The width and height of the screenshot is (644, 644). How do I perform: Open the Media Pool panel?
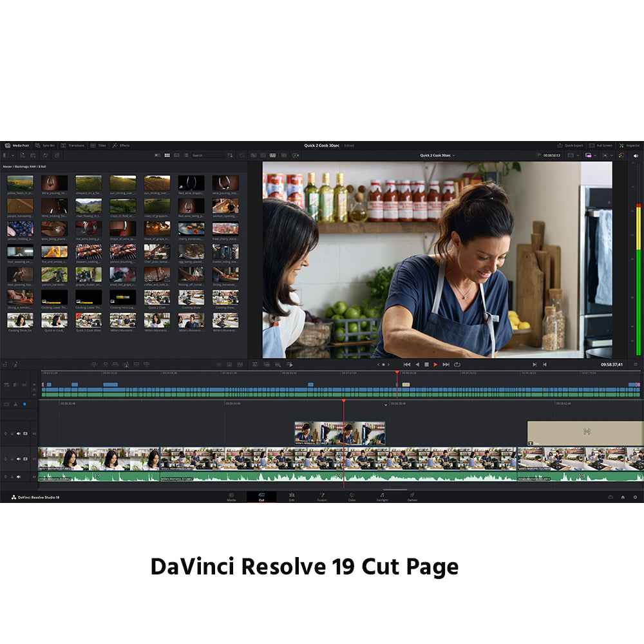click(17, 146)
